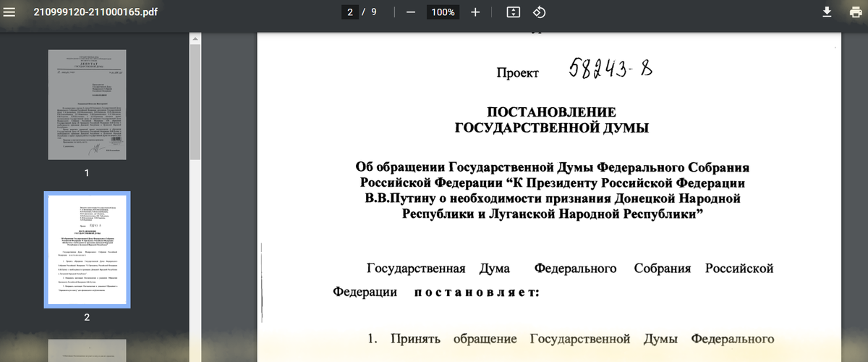Click the page number input field

click(x=350, y=12)
